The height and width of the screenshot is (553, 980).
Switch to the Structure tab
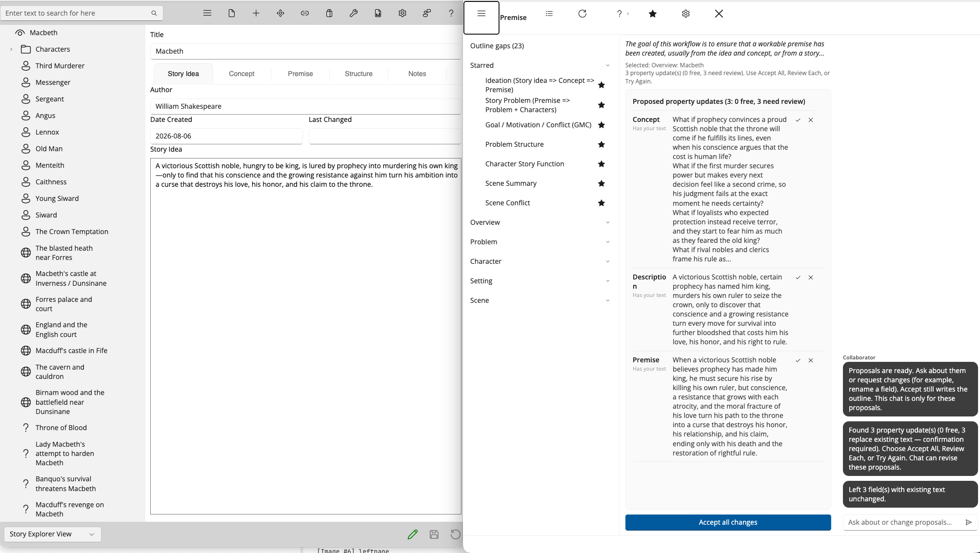tap(359, 74)
